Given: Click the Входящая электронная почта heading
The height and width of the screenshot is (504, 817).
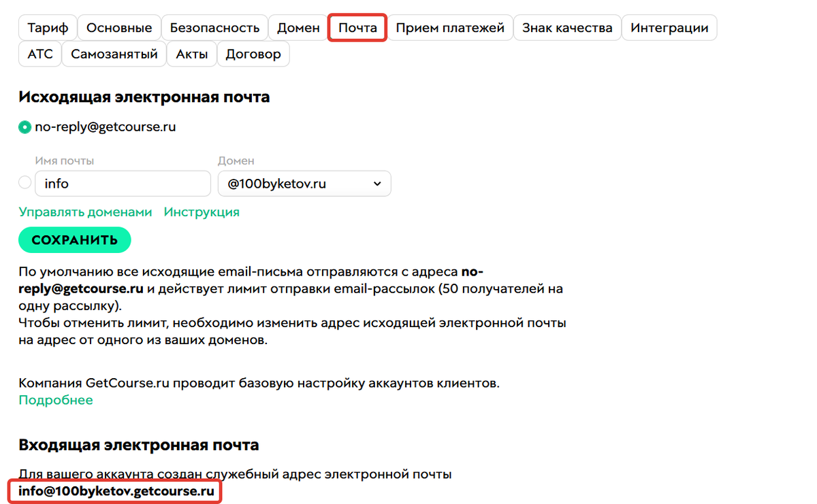Looking at the screenshot, I should coord(139,445).
